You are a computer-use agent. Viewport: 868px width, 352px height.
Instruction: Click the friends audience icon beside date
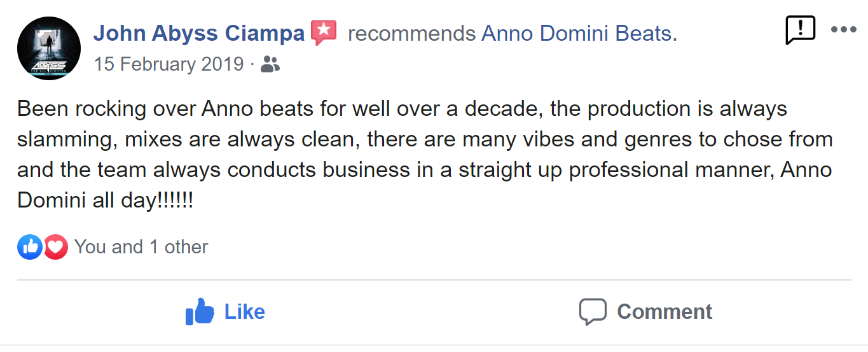[270, 64]
